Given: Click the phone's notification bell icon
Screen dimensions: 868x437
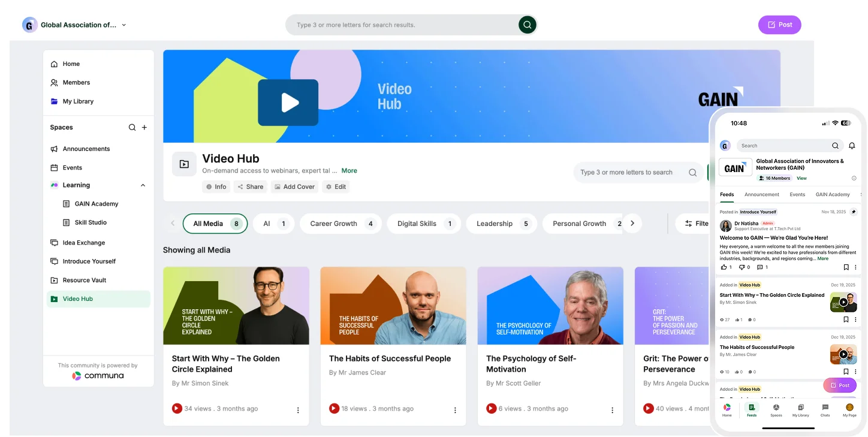Looking at the screenshot, I should click(852, 146).
